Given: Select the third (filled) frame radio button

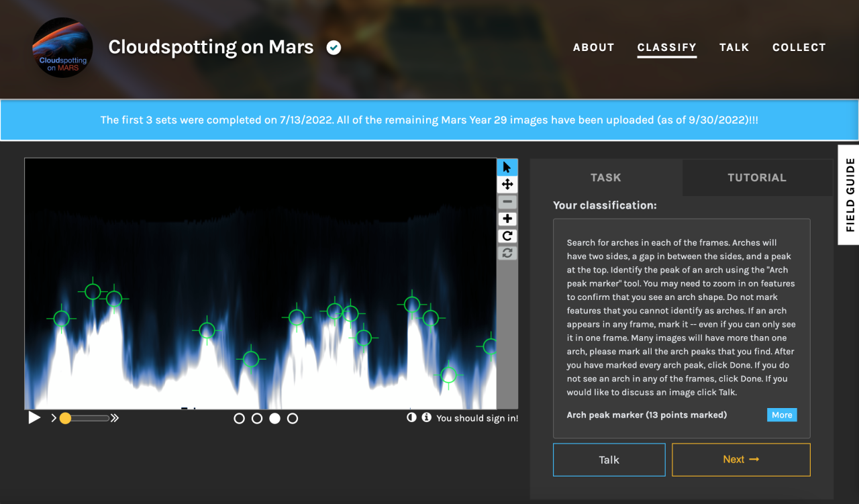Looking at the screenshot, I should click(274, 418).
